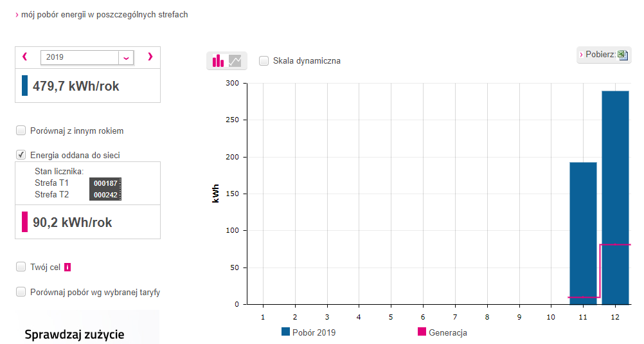The width and height of the screenshot is (644, 344).
Task: Go to next year with right arrow
Action: tap(150, 57)
